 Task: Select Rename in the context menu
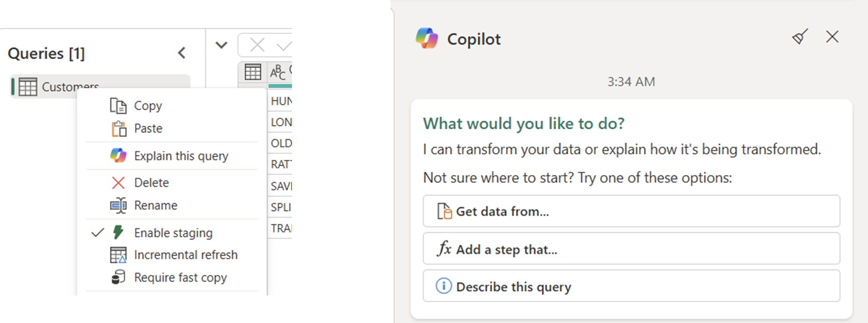click(156, 205)
